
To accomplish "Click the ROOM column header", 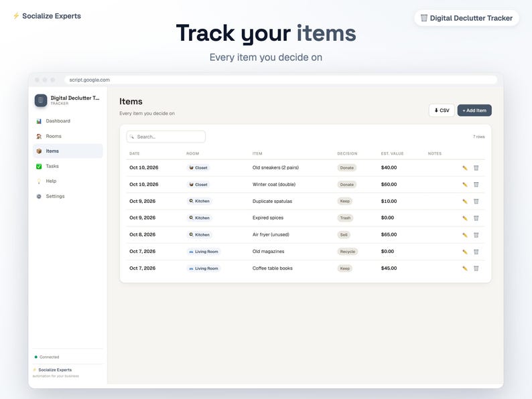I will click(x=193, y=153).
